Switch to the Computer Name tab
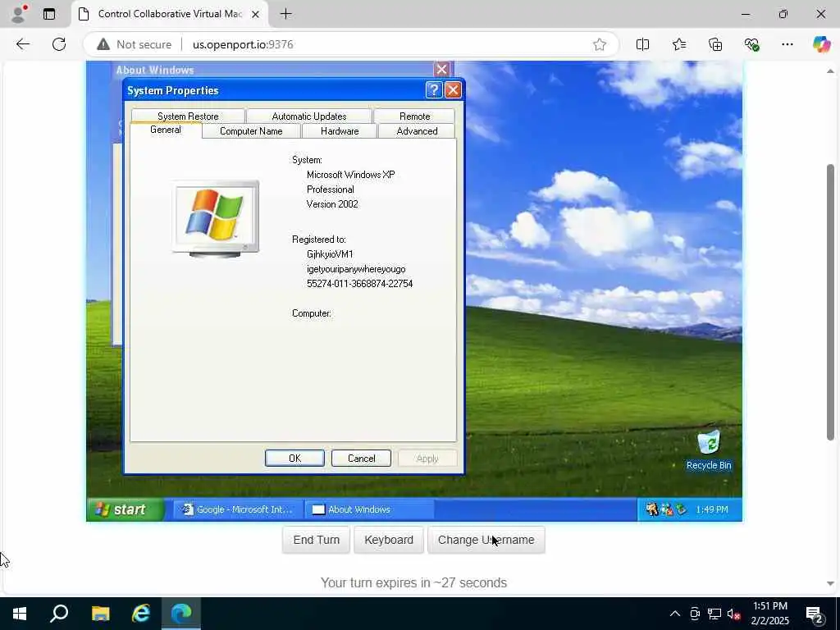 251,131
